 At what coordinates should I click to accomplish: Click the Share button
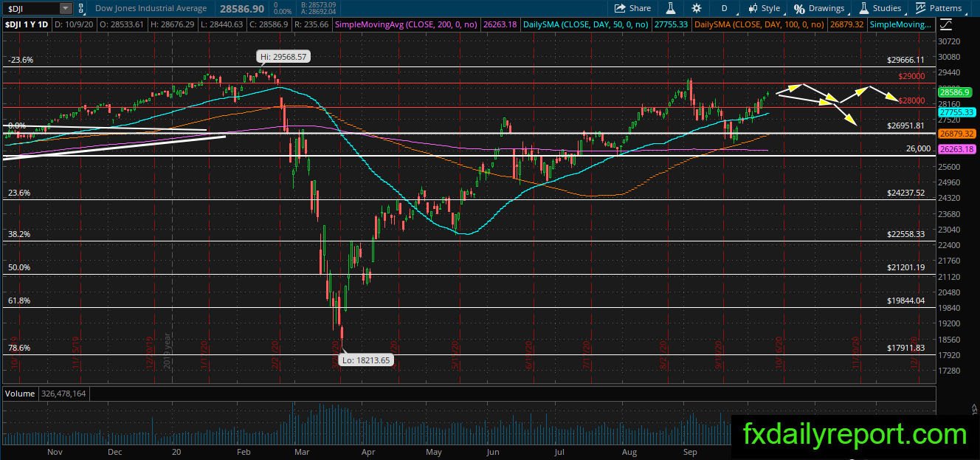[x=633, y=8]
